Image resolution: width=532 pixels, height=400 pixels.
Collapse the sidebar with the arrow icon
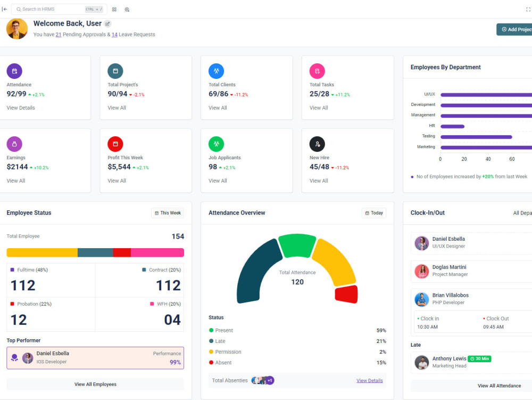coord(4,9)
